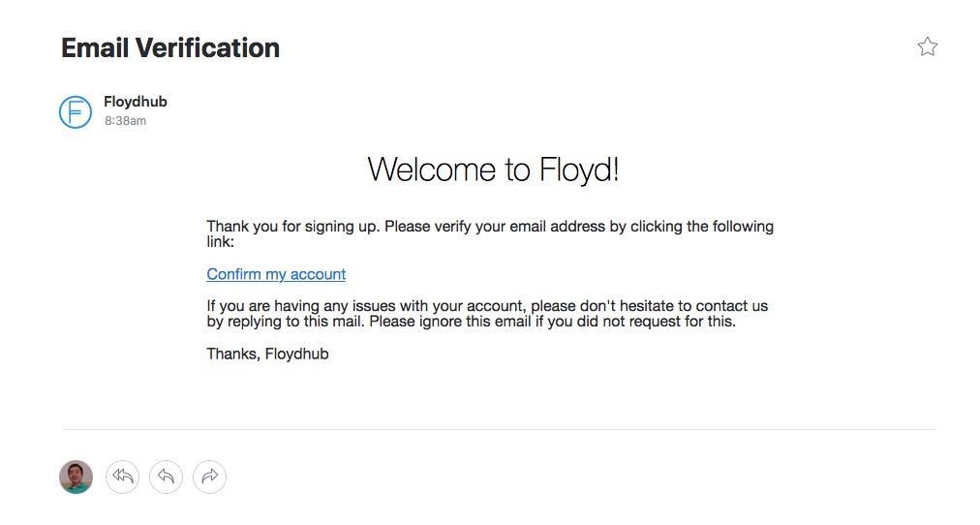Click the Floydhub sender logo avatar
The height and width of the screenshot is (525, 980).
[x=76, y=112]
